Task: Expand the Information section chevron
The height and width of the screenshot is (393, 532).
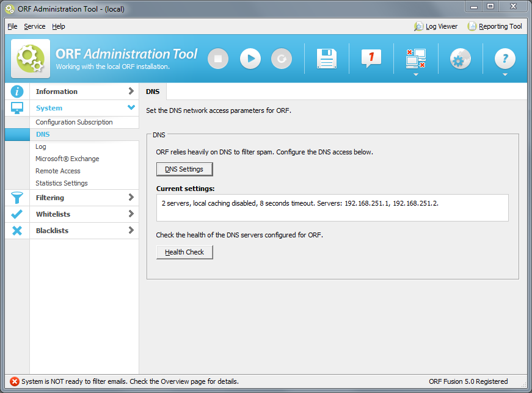Action: tap(131, 91)
